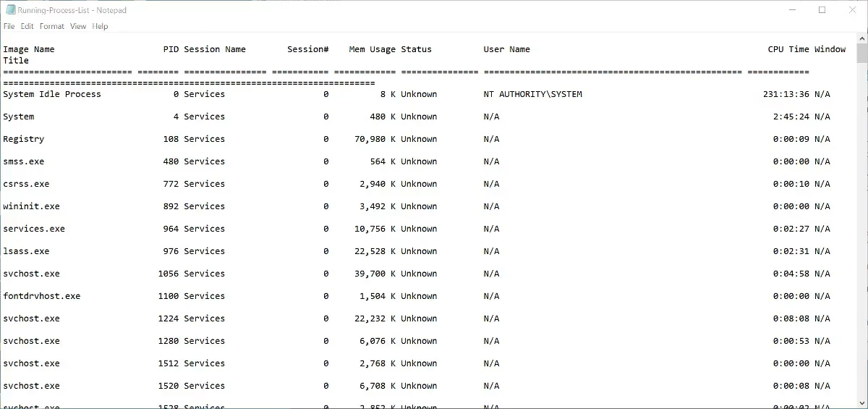
Task: Close the Notepad window
Action: (x=854, y=10)
